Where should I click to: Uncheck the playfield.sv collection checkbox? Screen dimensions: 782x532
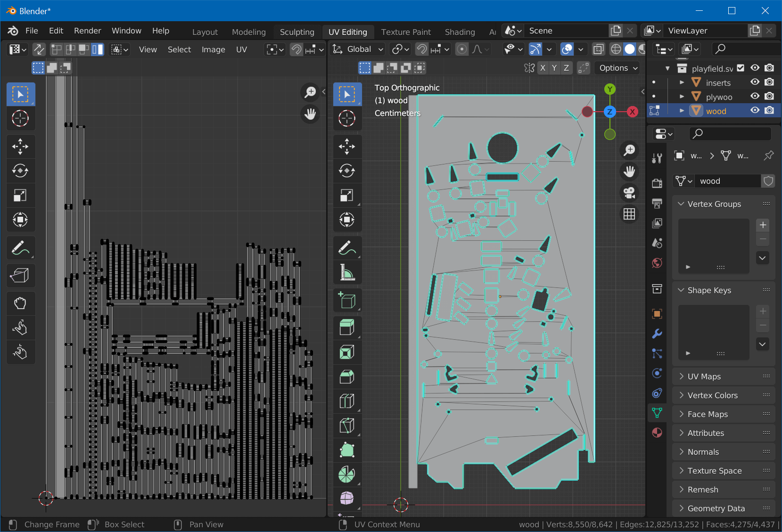[741, 68]
